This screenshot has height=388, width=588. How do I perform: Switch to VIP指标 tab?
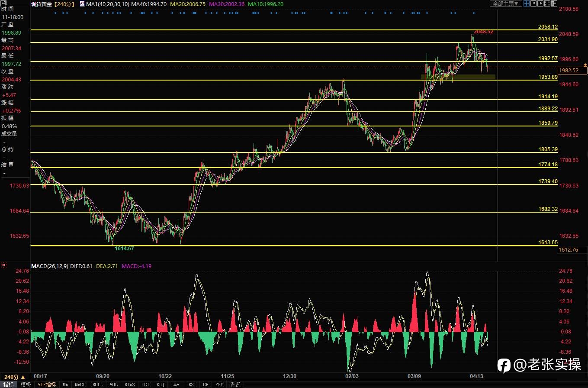(x=47, y=385)
